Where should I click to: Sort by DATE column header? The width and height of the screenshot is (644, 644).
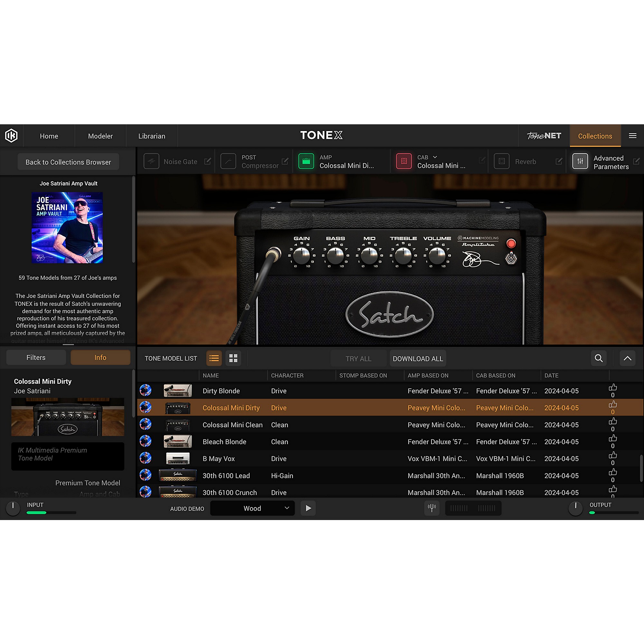coord(551,375)
